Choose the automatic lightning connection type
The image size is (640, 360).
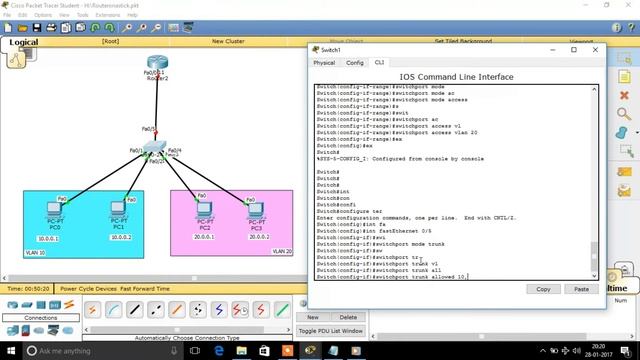tap(93, 310)
